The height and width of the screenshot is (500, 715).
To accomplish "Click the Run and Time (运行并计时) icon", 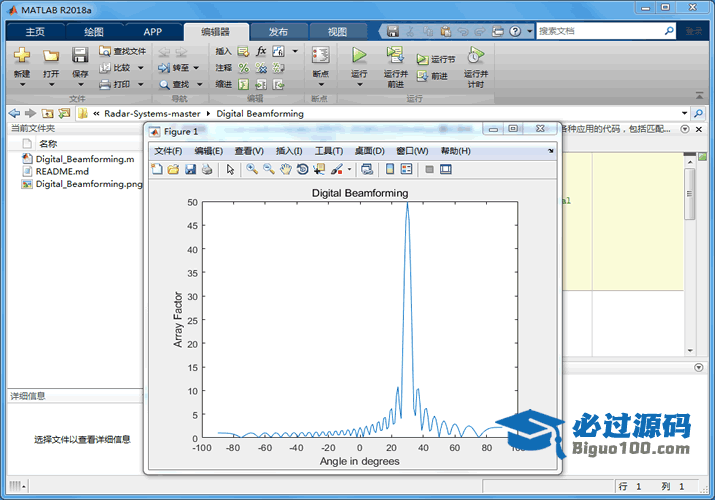I will [476, 55].
